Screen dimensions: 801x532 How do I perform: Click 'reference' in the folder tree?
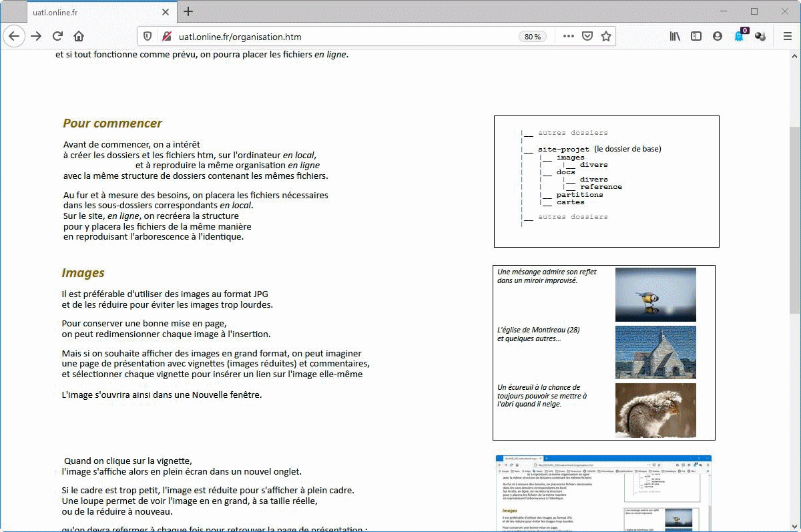(601, 187)
